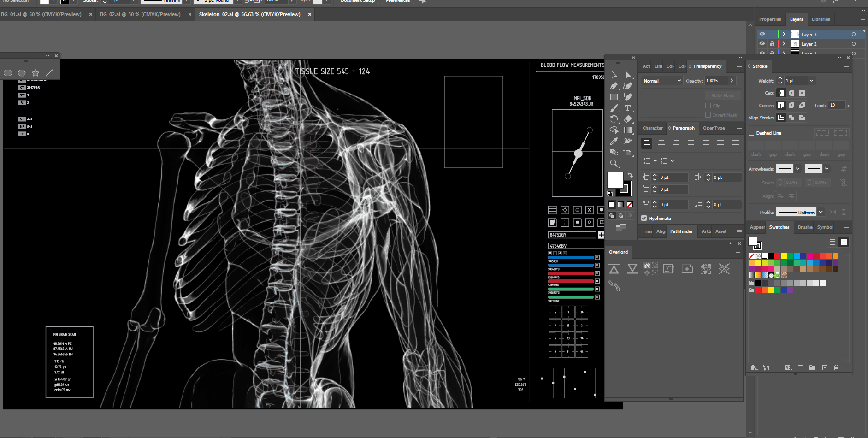868x438 pixels.
Task: Select the Eraser tool
Action: (x=628, y=119)
